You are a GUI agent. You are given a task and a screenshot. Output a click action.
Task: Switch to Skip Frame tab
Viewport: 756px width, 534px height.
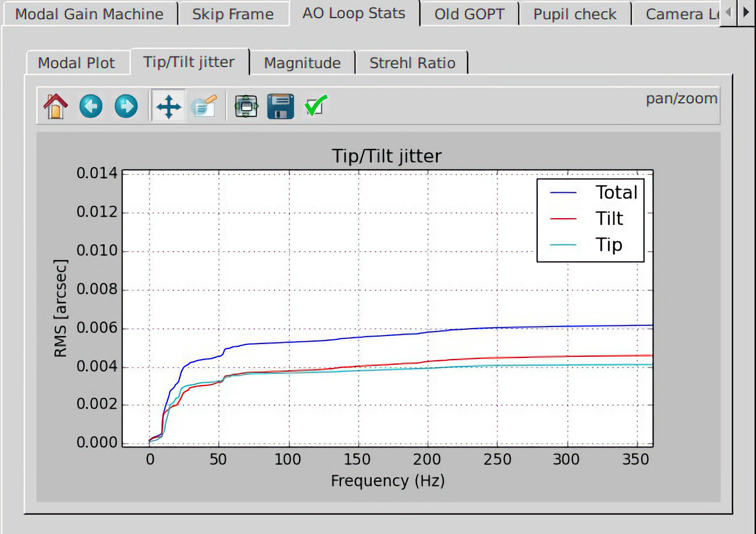point(233,14)
